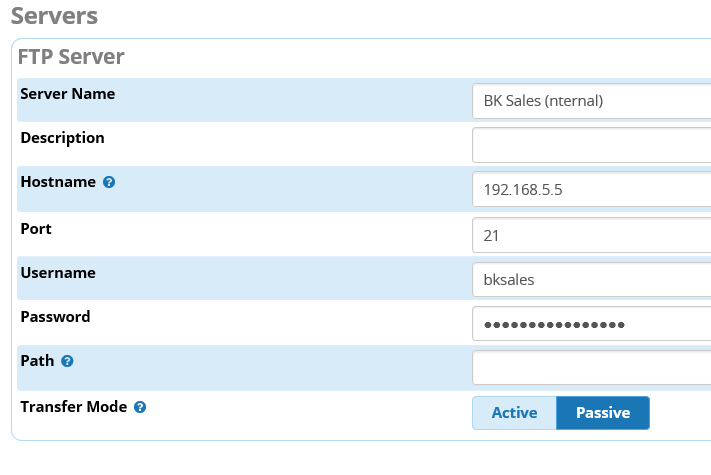This screenshot has height=475, width=711.
Task: Click the Username label
Action: [x=58, y=273]
